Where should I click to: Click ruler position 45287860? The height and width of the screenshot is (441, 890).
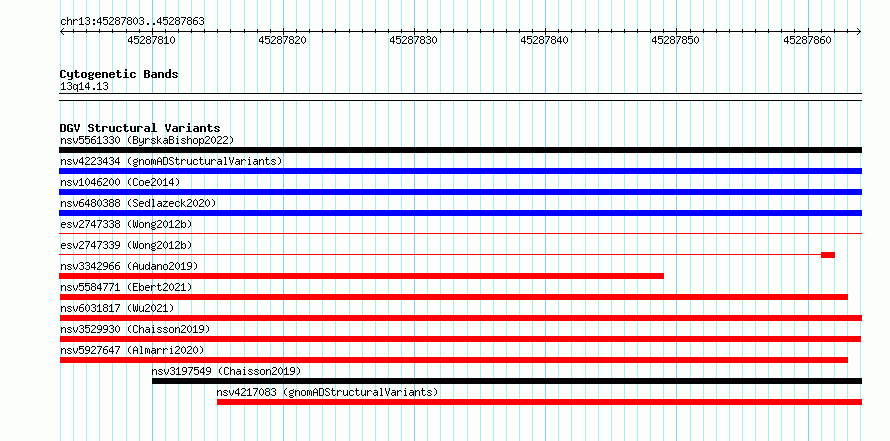807,40
